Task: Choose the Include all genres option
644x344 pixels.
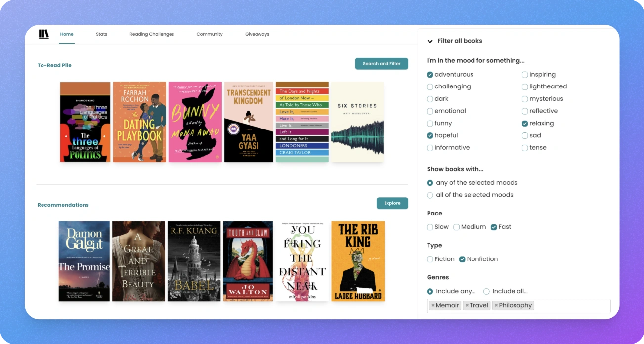Action: coord(486,292)
